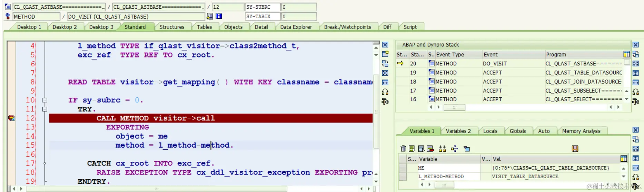
Task: Switch to Locals tab
Action: [490, 131]
